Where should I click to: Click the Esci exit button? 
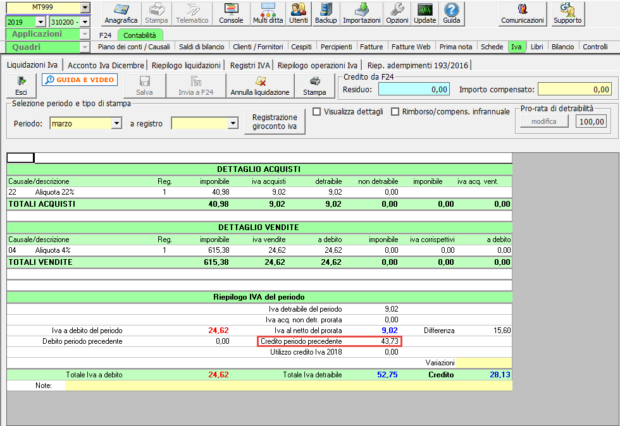point(20,85)
